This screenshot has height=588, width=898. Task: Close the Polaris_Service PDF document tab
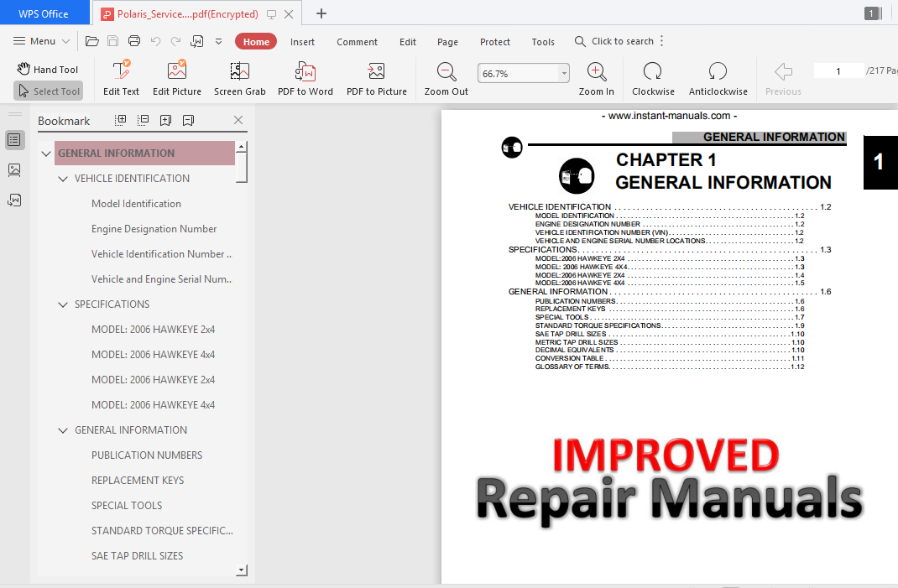pyautogui.click(x=289, y=14)
